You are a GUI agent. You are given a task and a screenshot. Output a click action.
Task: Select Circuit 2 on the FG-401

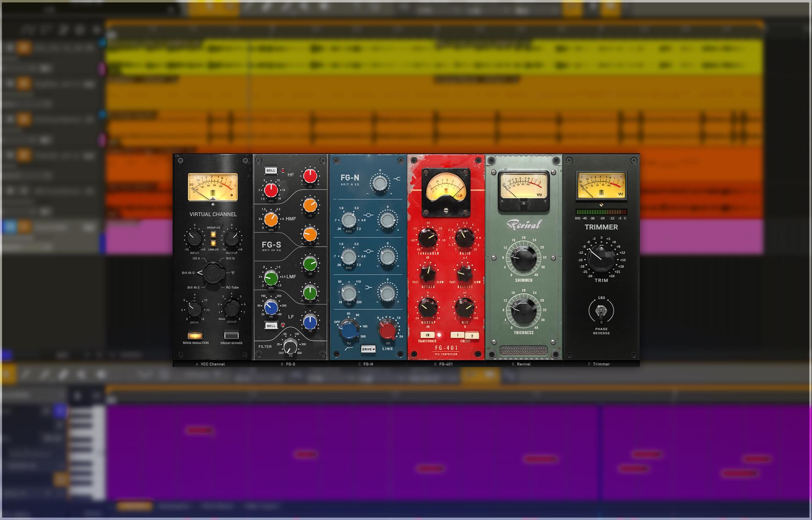[472, 336]
